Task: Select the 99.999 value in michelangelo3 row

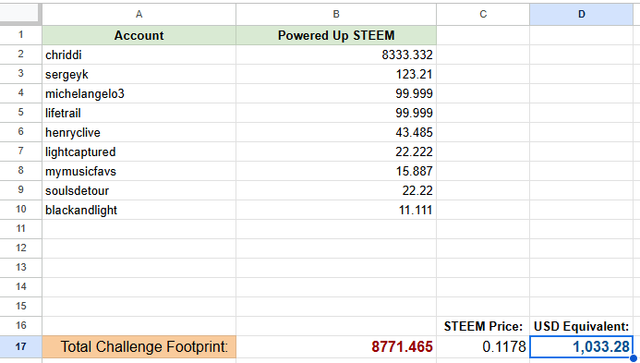Action: click(336, 94)
